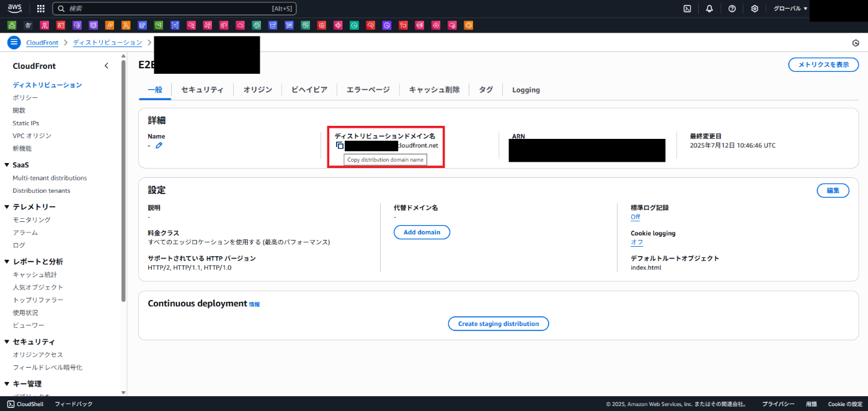Image resolution: width=868 pixels, height=411 pixels.
Task: Open フィールドレベル暗号化 in the sidebar
Action: [x=48, y=367]
